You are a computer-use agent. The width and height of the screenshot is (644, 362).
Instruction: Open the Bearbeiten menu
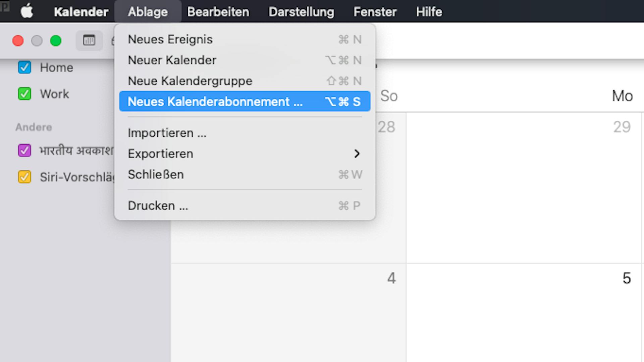point(218,12)
